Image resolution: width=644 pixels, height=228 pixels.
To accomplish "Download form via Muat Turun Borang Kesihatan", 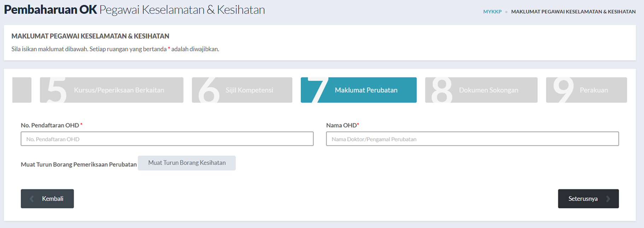I will click(187, 163).
